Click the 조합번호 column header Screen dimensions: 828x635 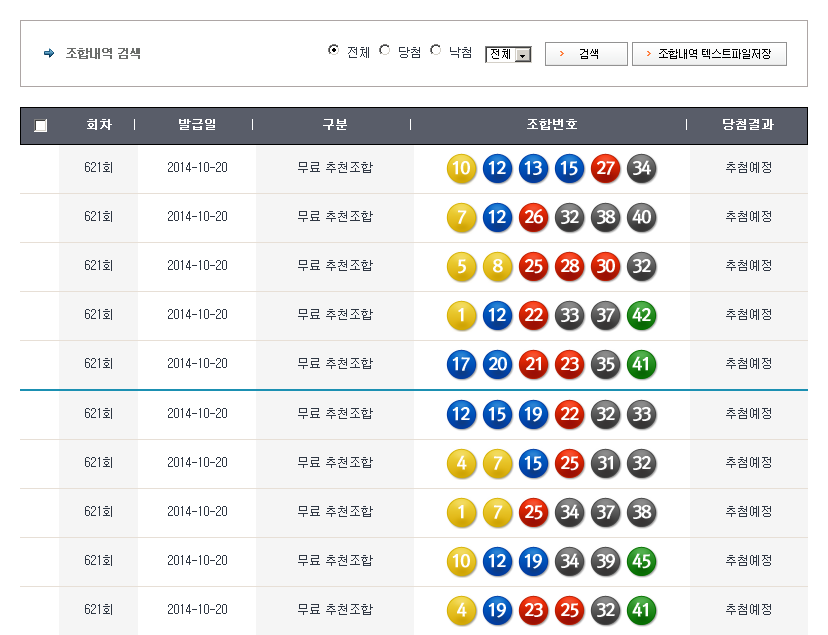(x=551, y=125)
